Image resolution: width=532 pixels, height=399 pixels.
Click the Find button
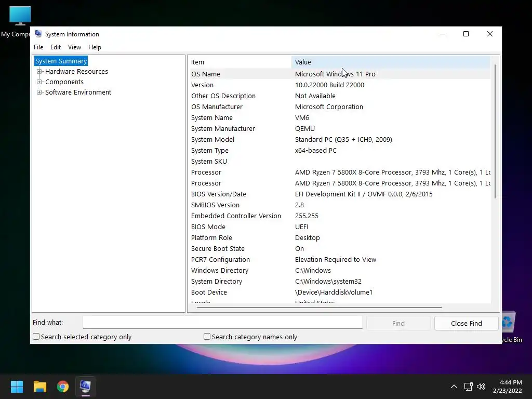point(398,323)
